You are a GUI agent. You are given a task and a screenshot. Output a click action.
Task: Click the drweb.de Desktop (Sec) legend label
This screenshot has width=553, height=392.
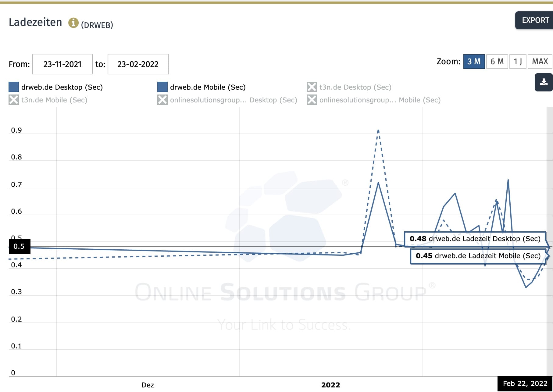click(x=62, y=87)
